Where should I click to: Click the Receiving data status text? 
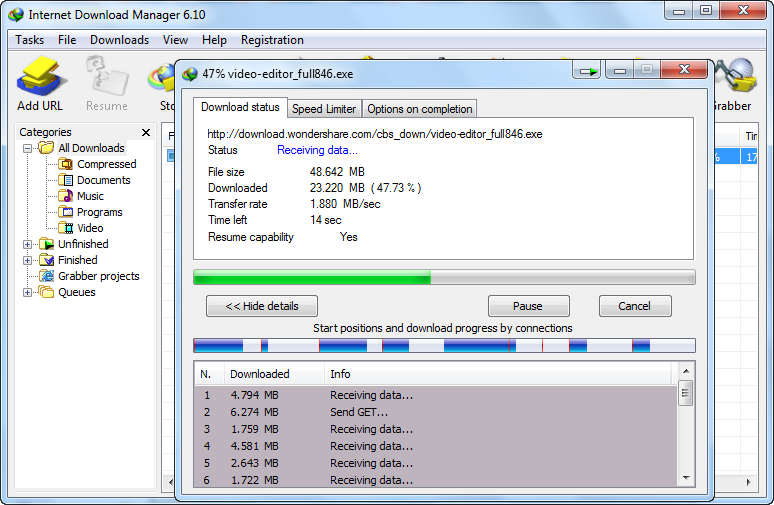click(x=317, y=150)
